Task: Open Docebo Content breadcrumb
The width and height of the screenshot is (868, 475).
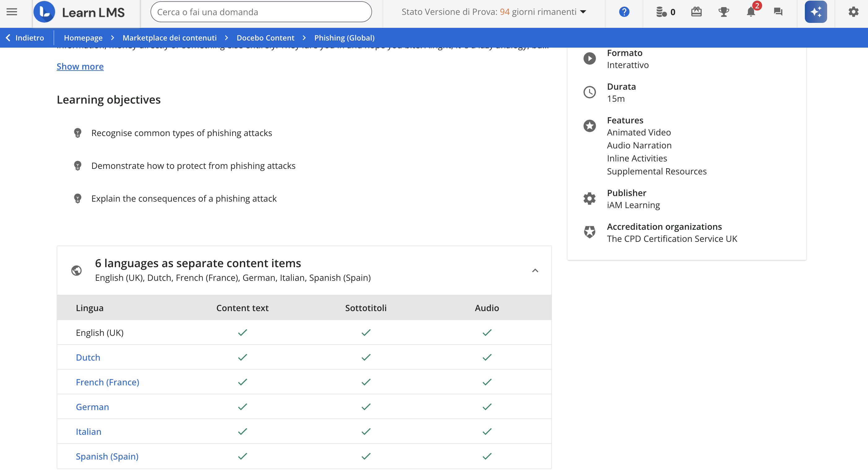Action: [x=265, y=38]
